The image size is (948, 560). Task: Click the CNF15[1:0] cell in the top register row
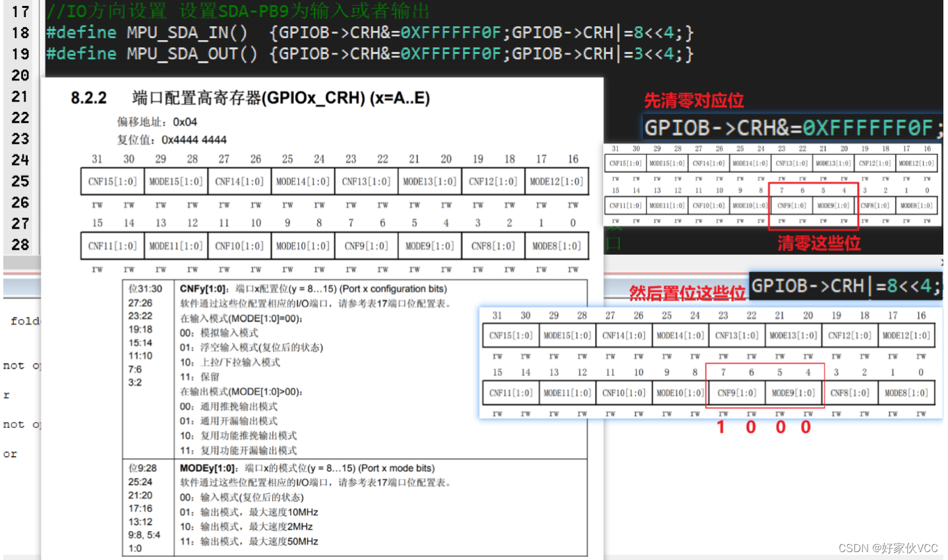point(111,181)
